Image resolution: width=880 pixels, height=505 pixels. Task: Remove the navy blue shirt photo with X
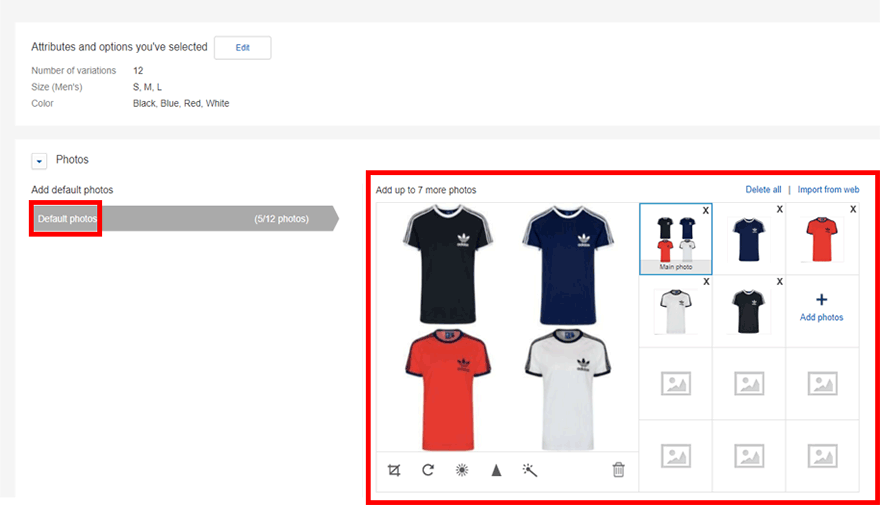[x=780, y=209]
